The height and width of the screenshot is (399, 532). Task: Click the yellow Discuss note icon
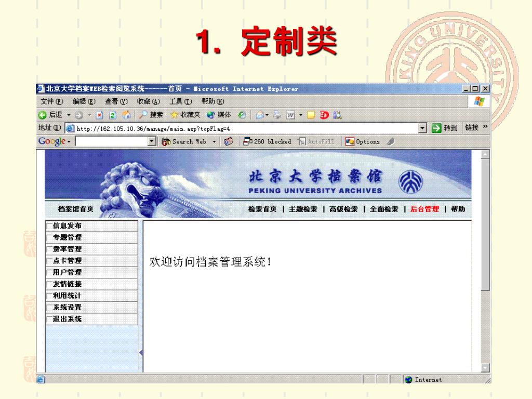(311, 115)
